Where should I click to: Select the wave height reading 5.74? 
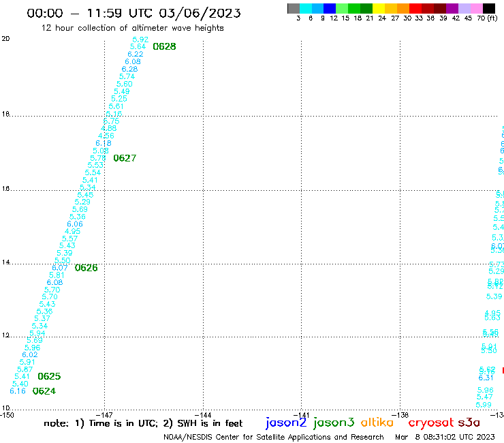pyautogui.click(x=127, y=76)
